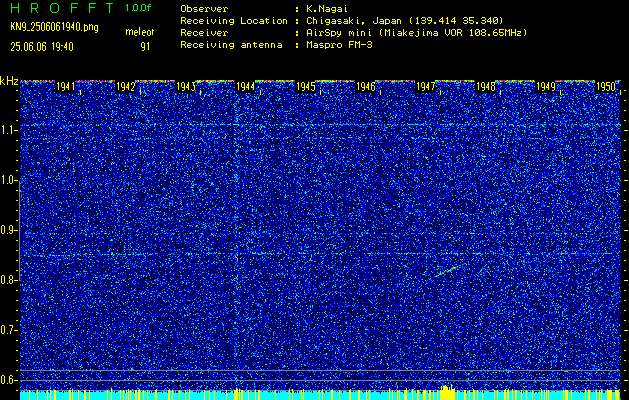This screenshot has height=400, width=629.
Task: Click the 0.8 frequency axis label
Action: [x=8, y=280]
